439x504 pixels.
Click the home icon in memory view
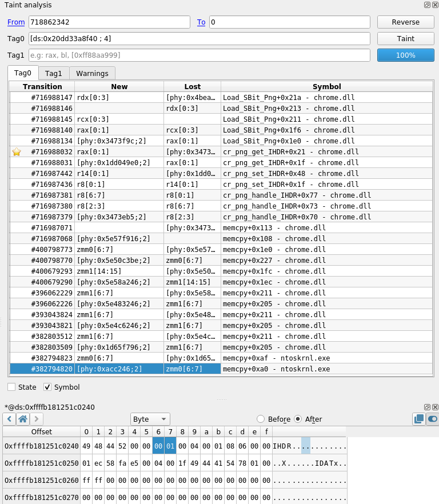(x=23, y=419)
